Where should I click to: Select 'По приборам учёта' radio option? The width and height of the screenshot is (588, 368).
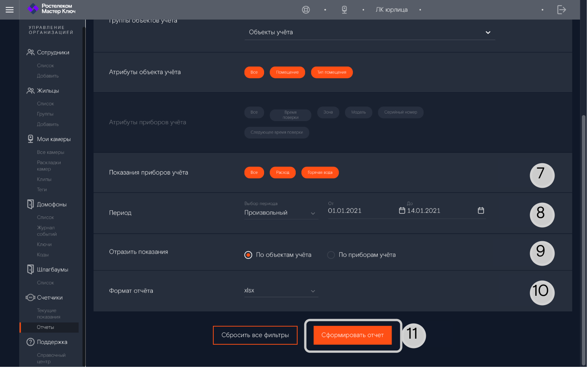tap(331, 255)
